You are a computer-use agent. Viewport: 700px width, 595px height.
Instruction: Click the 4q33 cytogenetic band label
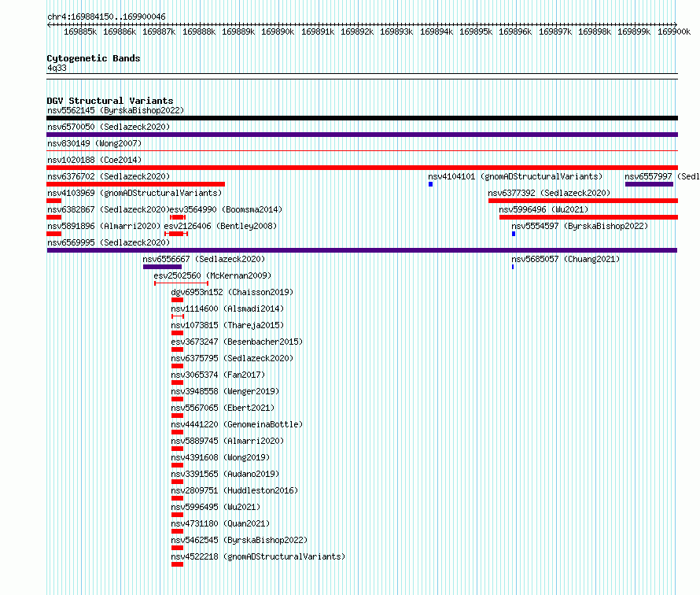coord(57,68)
